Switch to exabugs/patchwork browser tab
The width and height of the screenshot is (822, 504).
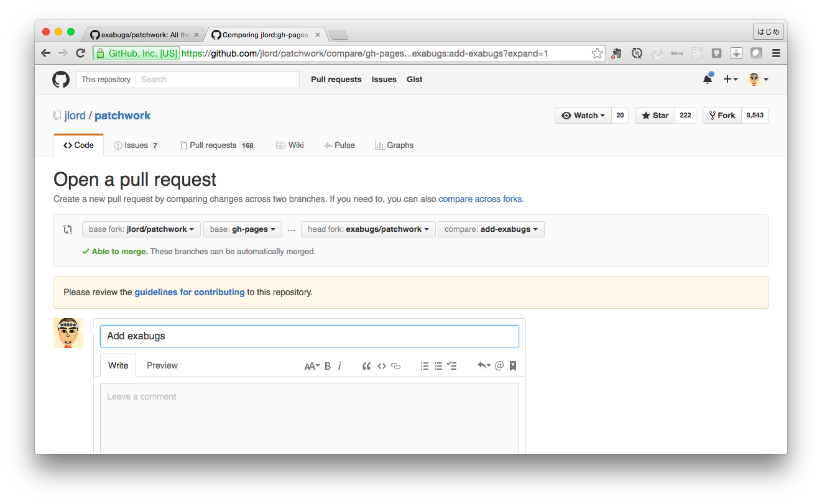(145, 35)
